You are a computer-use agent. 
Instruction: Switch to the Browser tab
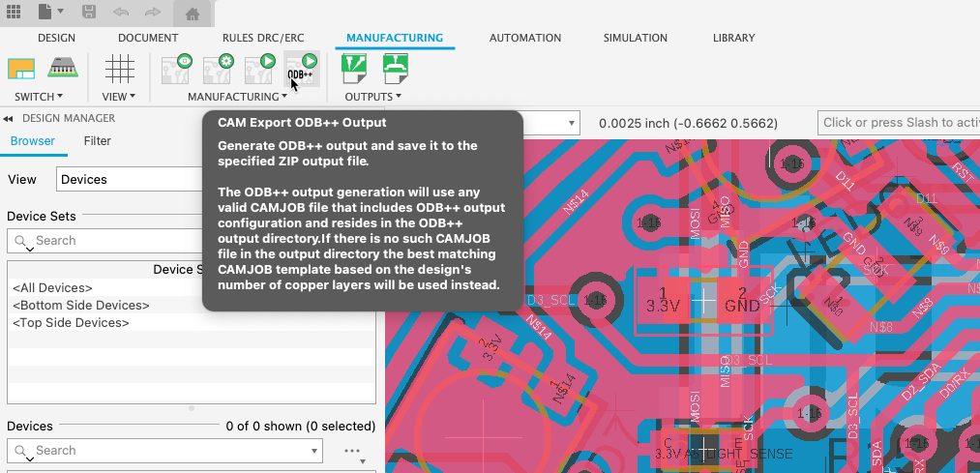click(33, 141)
